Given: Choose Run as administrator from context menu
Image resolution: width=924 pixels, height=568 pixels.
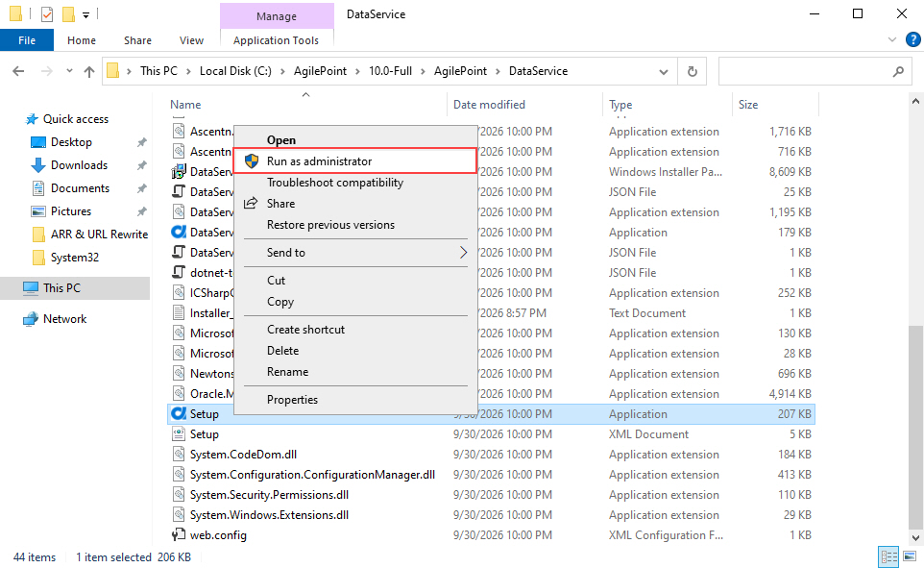Looking at the screenshot, I should pyautogui.click(x=354, y=161).
